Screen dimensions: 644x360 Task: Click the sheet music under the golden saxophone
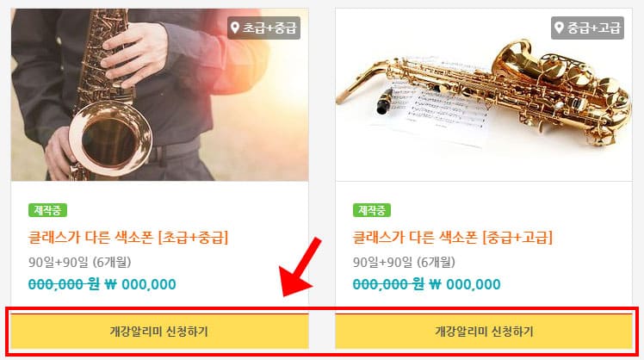[436, 107]
